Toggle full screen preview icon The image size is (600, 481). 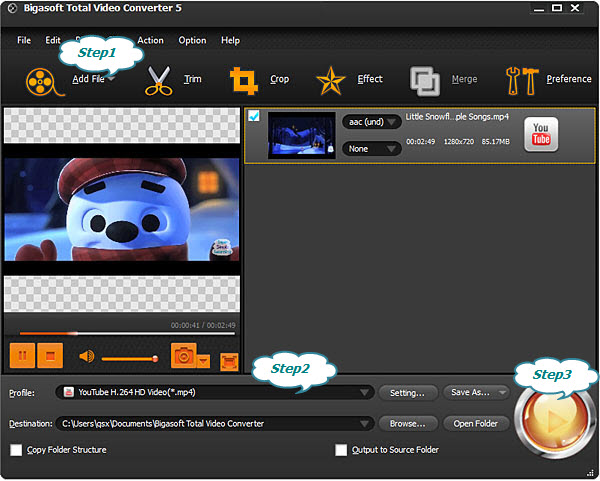tap(229, 362)
